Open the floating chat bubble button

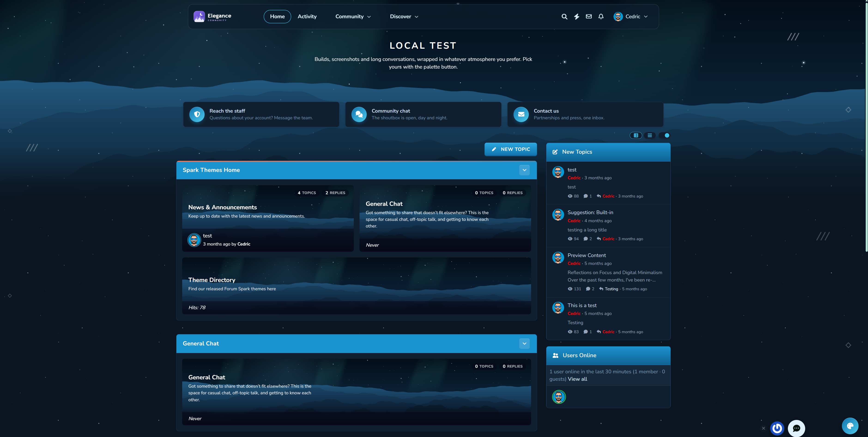(x=796, y=428)
